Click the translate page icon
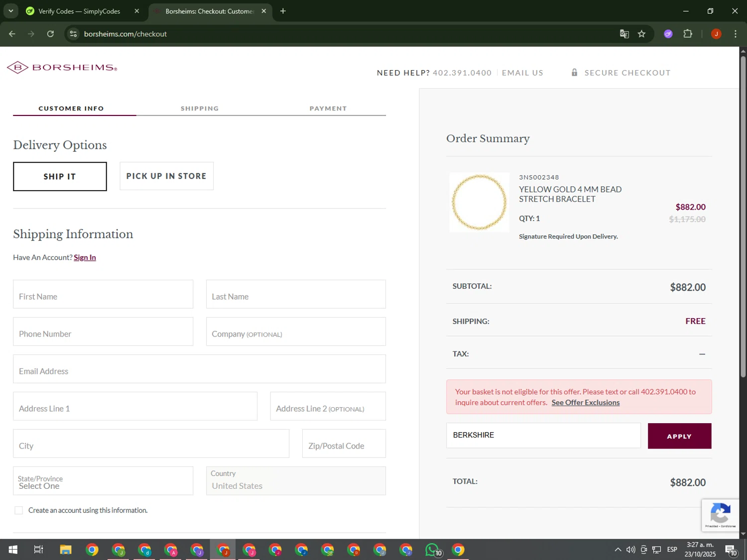This screenshot has width=747, height=560. click(x=624, y=34)
